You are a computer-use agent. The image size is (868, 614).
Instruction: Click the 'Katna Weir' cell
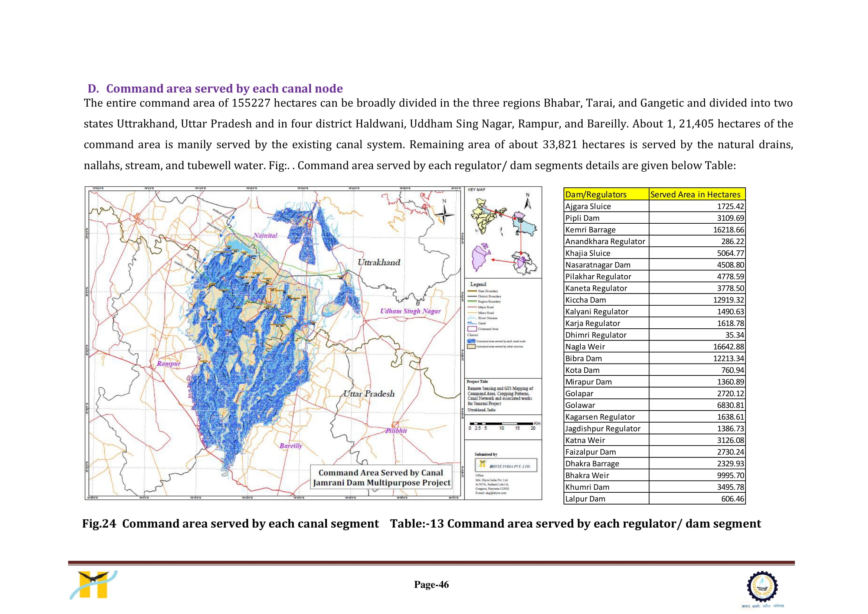pyautogui.click(x=606, y=440)
